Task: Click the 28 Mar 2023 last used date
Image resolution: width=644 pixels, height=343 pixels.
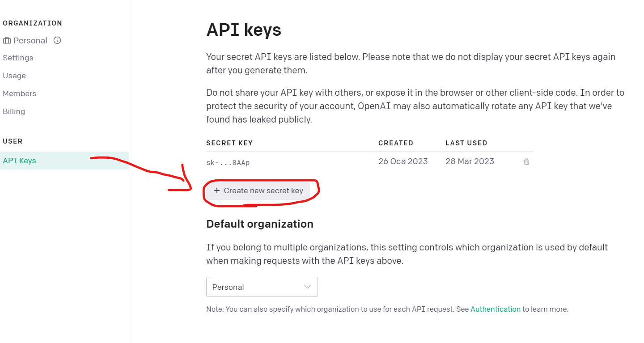Action: click(470, 161)
